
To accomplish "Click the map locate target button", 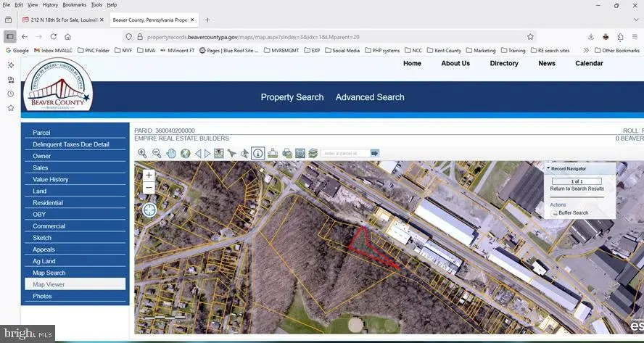I will 149,210.
